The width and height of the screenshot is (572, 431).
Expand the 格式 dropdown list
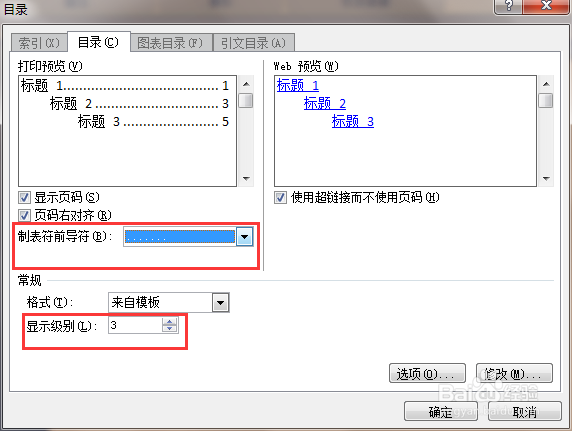[x=220, y=303]
